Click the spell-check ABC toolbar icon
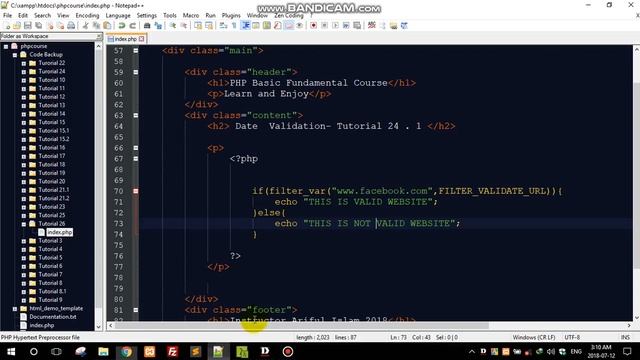The image size is (640, 360). click(371, 26)
